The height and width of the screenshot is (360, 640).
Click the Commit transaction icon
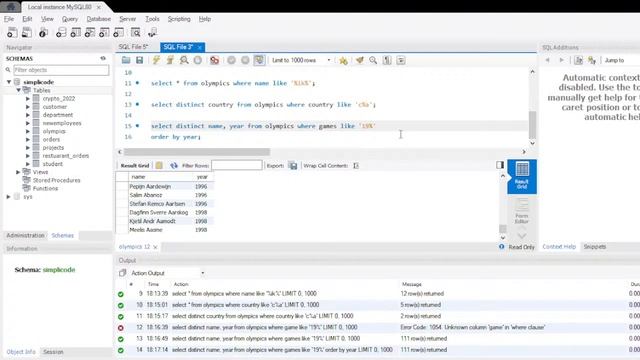pos(231,60)
